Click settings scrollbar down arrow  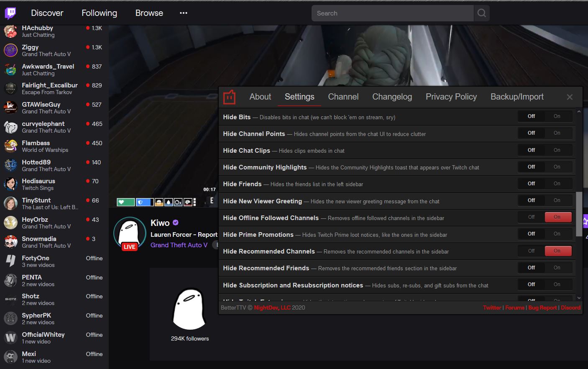pos(579,298)
